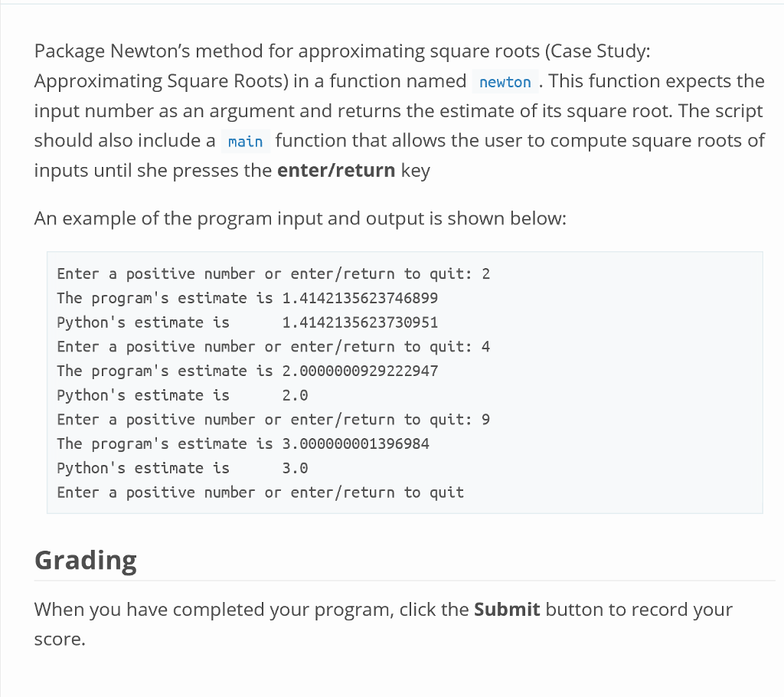Click the Grading section heading

pos(86,560)
